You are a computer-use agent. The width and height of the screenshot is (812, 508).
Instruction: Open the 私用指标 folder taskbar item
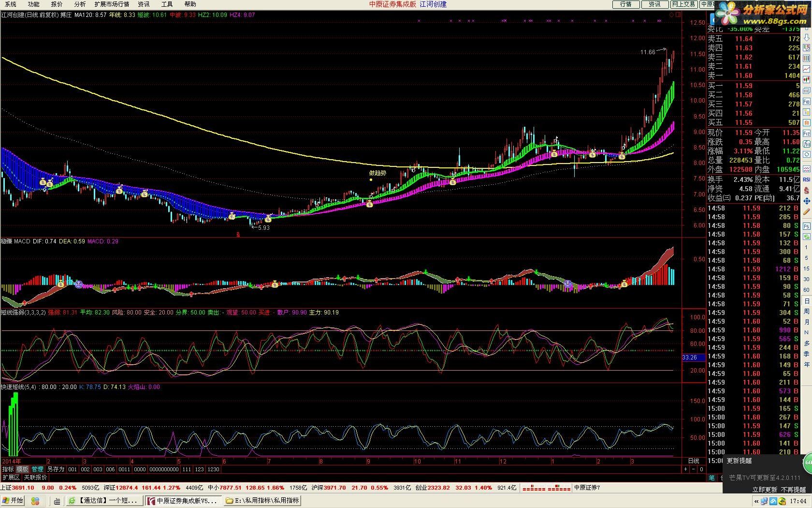(x=262, y=501)
